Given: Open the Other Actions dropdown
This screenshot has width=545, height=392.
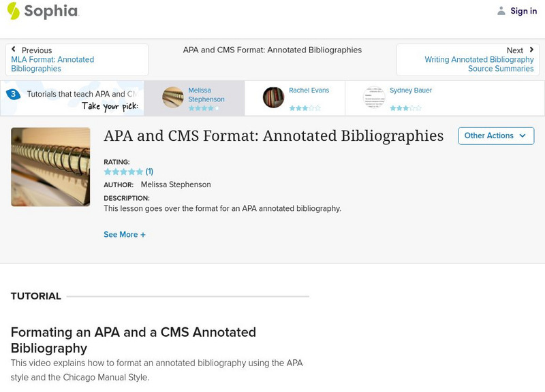Looking at the screenshot, I should [495, 135].
